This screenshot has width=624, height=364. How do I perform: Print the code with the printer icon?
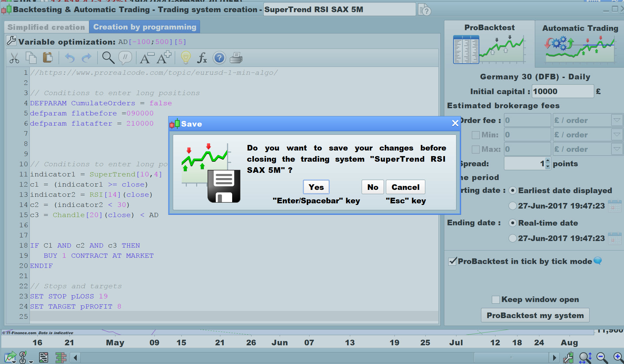236,58
